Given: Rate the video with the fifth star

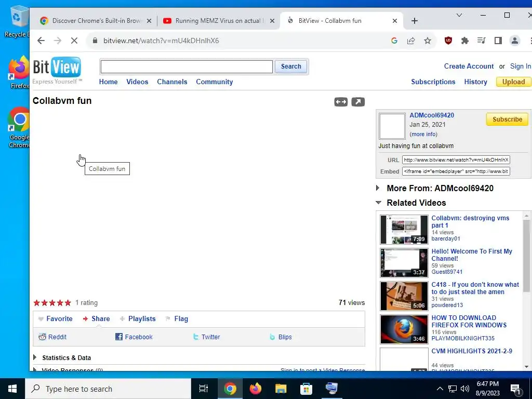Looking at the screenshot, I should [68, 303].
